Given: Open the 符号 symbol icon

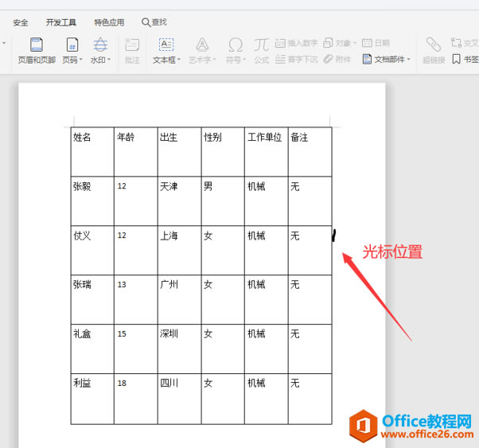Looking at the screenshot, I should click(x=236, y=45).
